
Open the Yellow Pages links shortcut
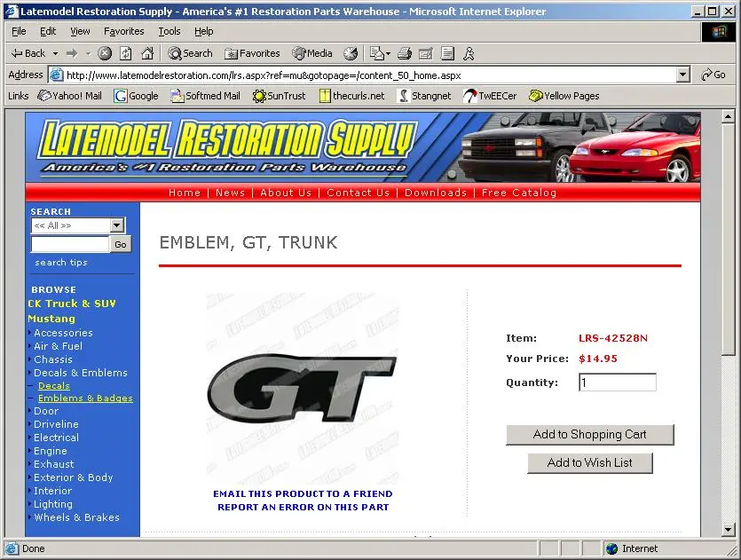click(564, 96)
